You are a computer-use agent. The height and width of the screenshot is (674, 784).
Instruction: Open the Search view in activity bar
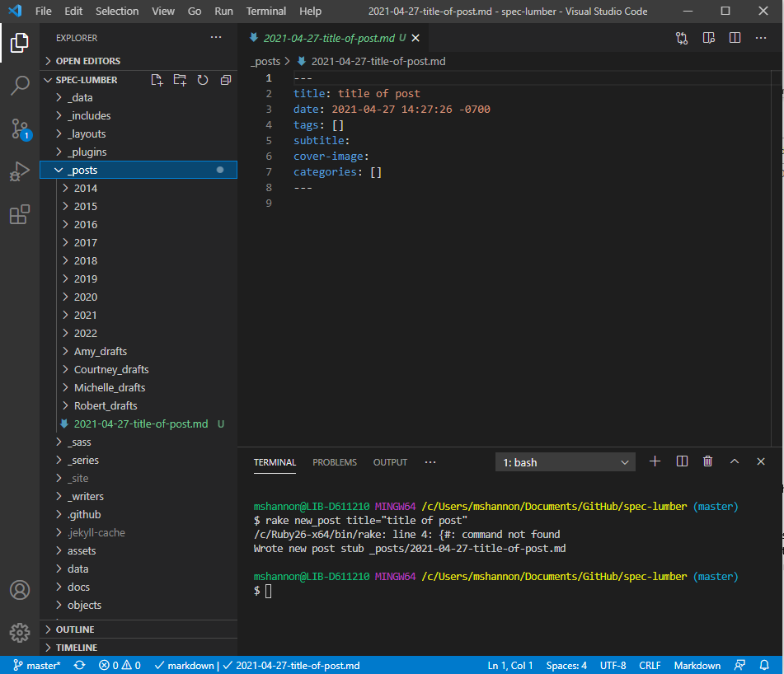(x=20, y=85)
